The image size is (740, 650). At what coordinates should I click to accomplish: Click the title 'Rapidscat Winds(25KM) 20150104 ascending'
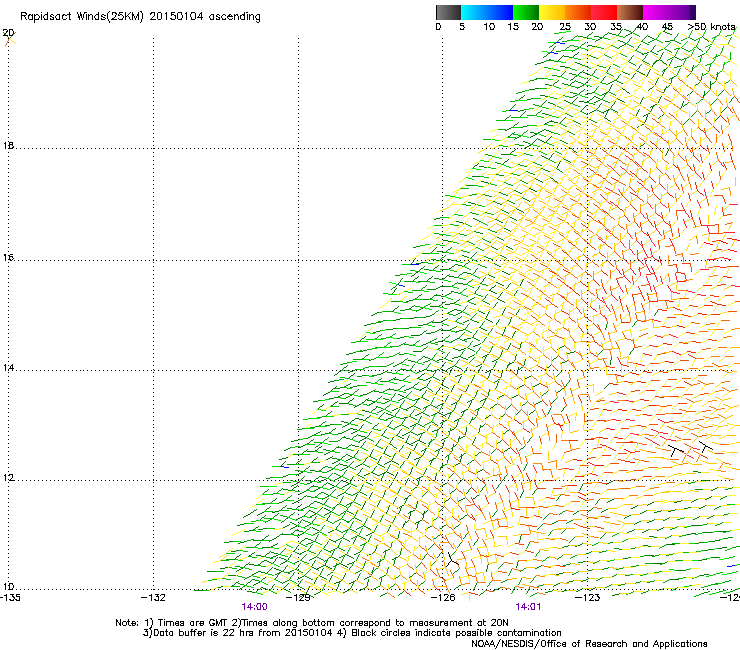pos(140,17)
